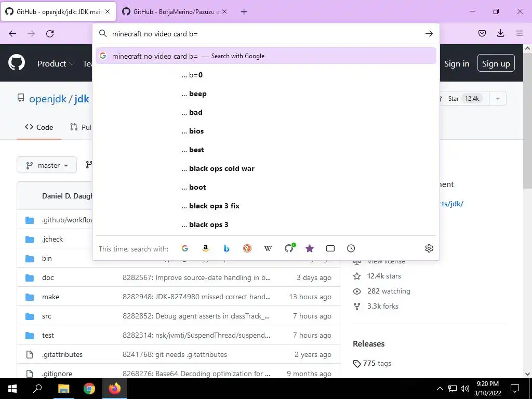Open commit 8282948 message on make row
532x399 pixels.
pyautogui.click(x=196, y=297)
